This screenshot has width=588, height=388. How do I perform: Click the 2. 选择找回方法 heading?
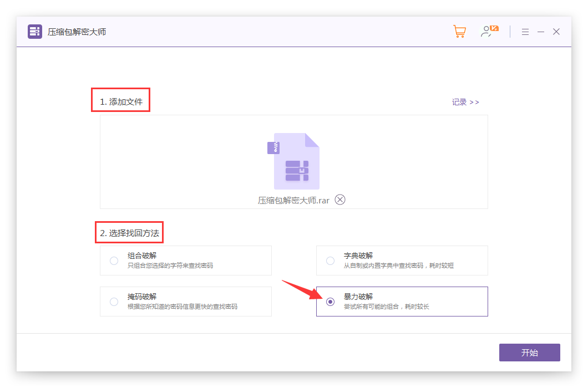pos(129,233)
